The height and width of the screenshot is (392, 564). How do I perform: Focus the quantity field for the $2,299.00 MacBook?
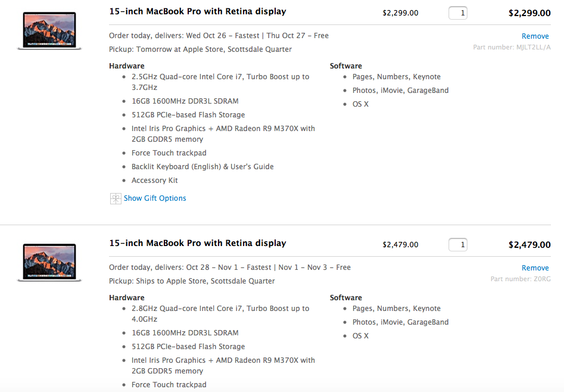[457, 13]
